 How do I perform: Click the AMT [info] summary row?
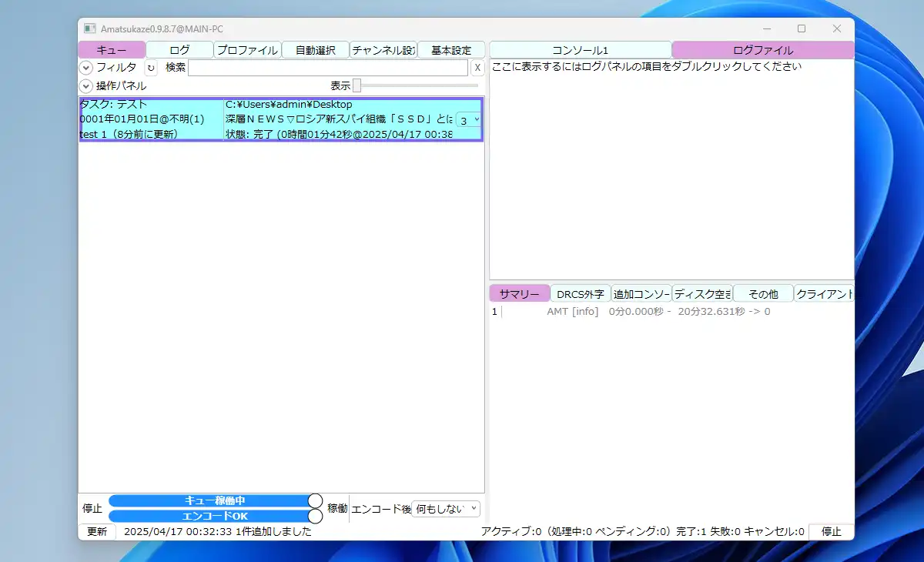tap(658, 312)
